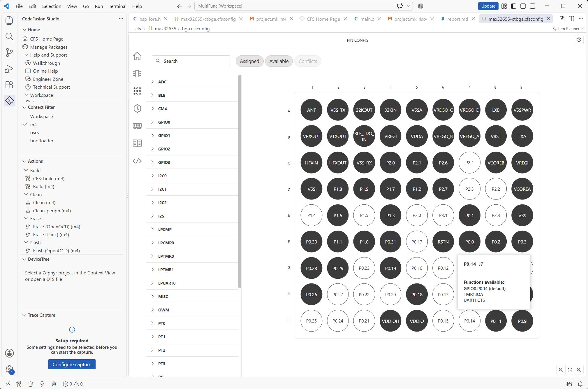Screen dimensions: 588x389
Task: Open the System Planner dropdown
Action: [x=568, y=29]
